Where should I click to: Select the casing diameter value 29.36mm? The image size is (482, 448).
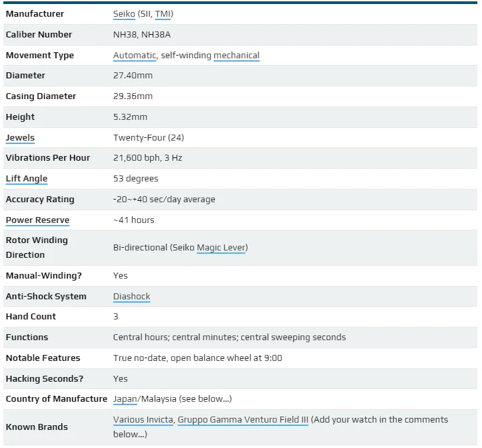coord(133,96)
